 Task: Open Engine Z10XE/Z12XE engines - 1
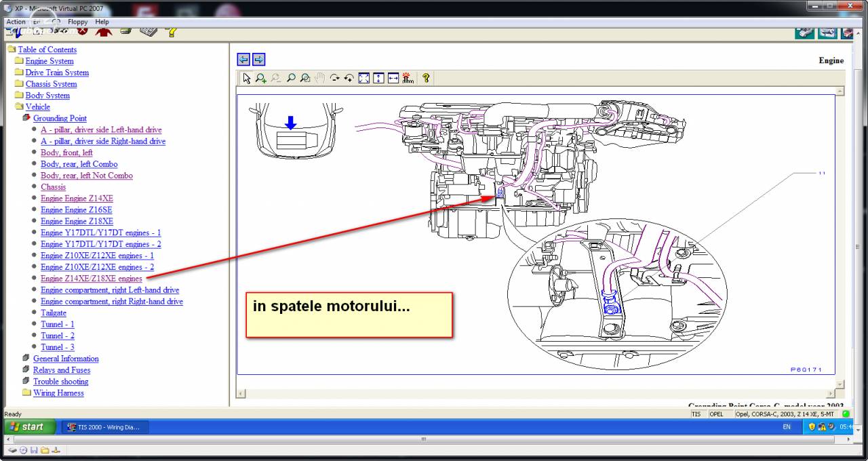(x=97, y=256)
